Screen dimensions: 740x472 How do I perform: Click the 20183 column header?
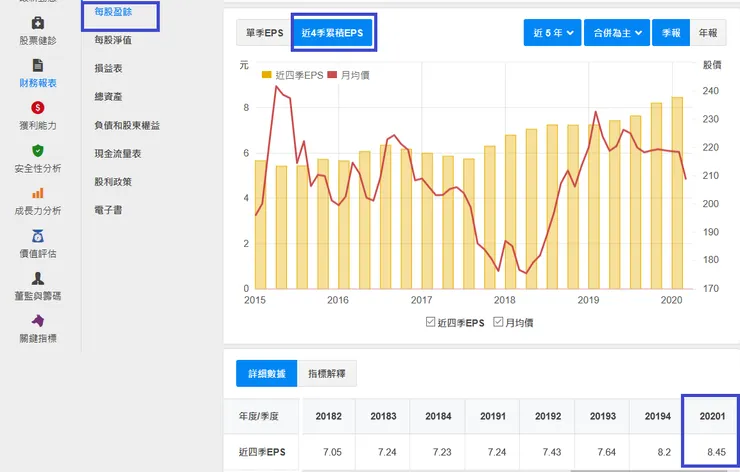click(x=383, y=416)
